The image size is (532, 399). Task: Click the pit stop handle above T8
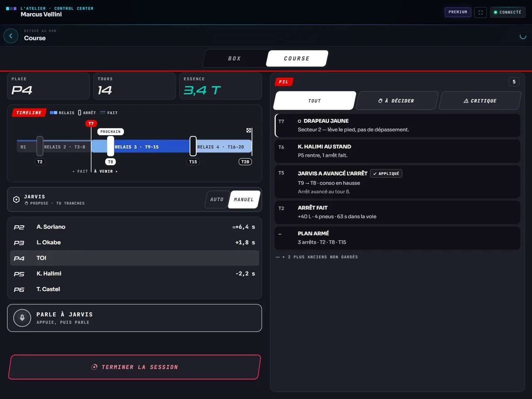click(x=111, y=146)
